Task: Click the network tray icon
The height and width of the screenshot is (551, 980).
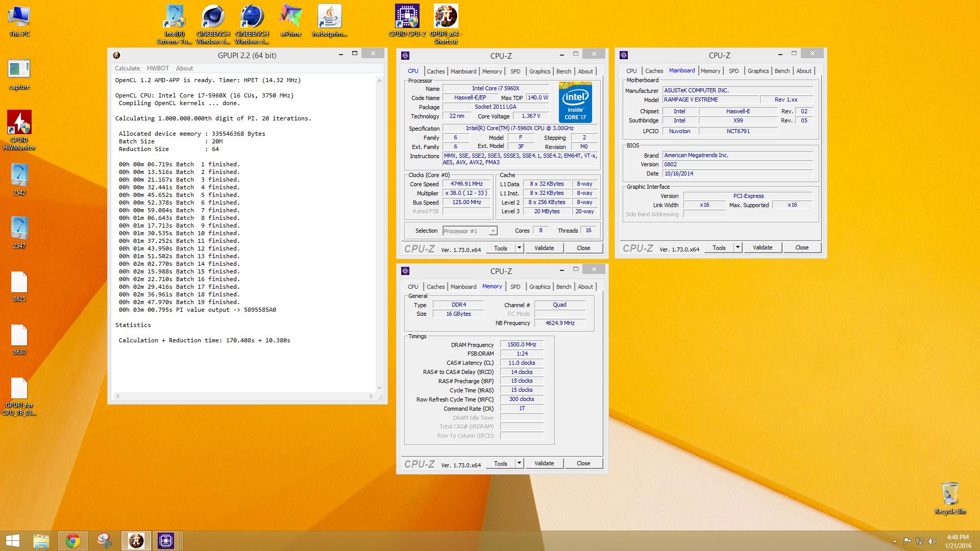Action: (x=920, y=541)
